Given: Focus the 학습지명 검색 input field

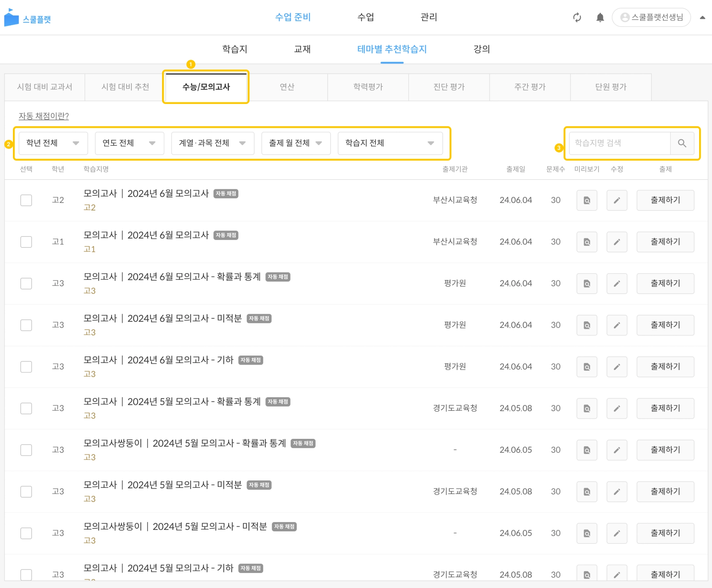Looking at the screenshot, I should (x=620, y=143).
